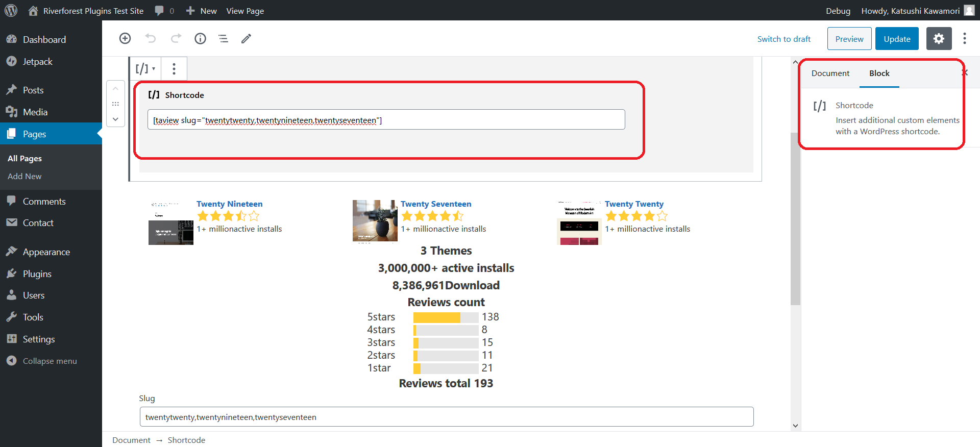The height and width of the screenshot is (447, 980).
Task: Open the Settings menu
Action: click(x=51, y=339)
